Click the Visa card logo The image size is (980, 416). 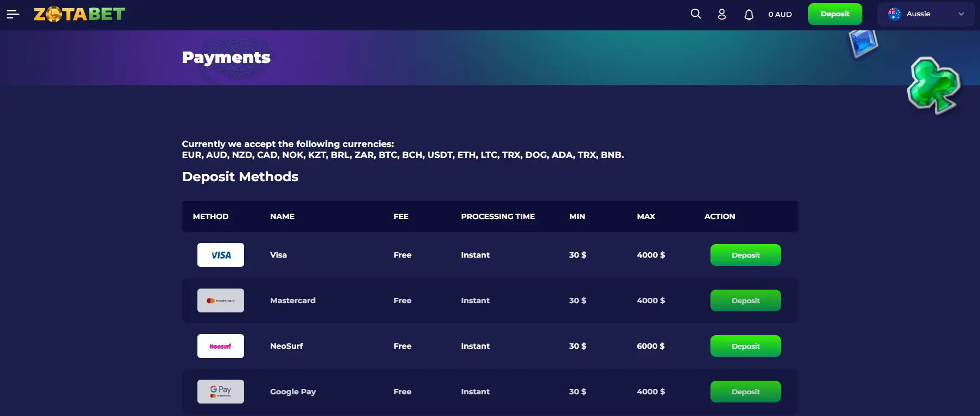[x=221, y=255]
